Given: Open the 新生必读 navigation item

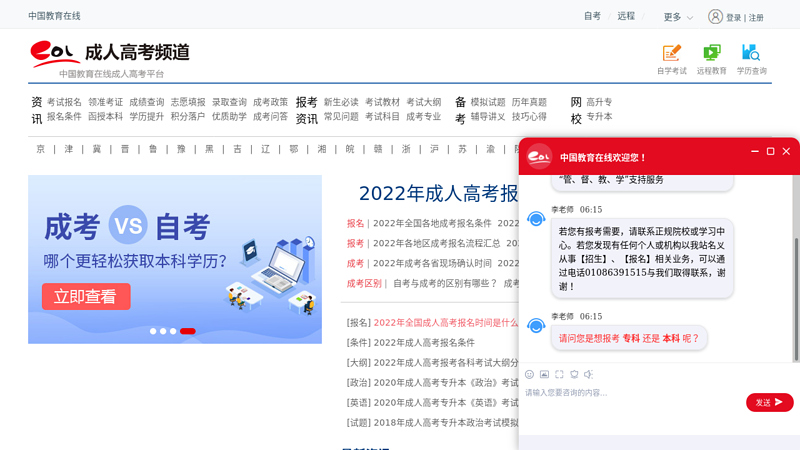Looking at the screenshot, I should click(341, 102).
